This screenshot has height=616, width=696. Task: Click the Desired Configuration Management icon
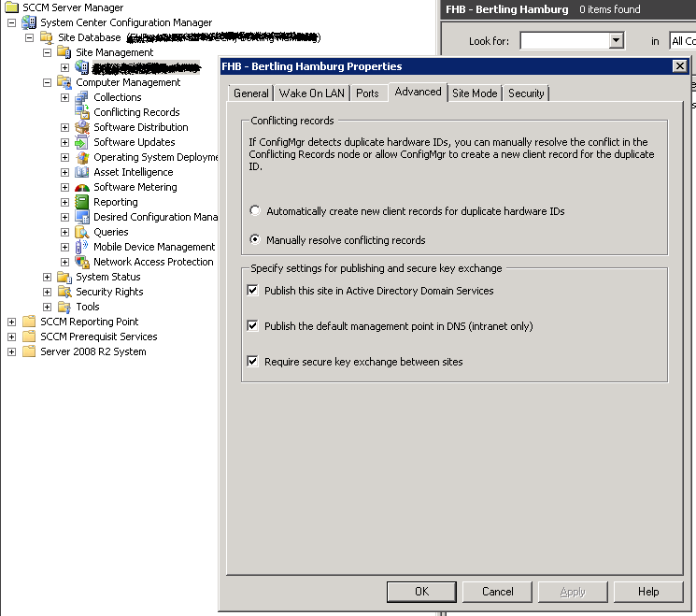pyautogui.click(x=82, y=217)
